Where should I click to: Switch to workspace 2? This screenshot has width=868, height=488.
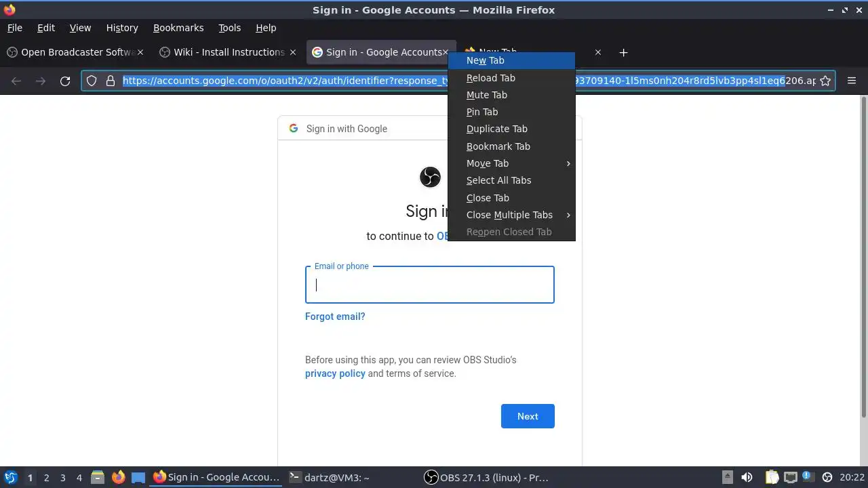tap(46, 478)
